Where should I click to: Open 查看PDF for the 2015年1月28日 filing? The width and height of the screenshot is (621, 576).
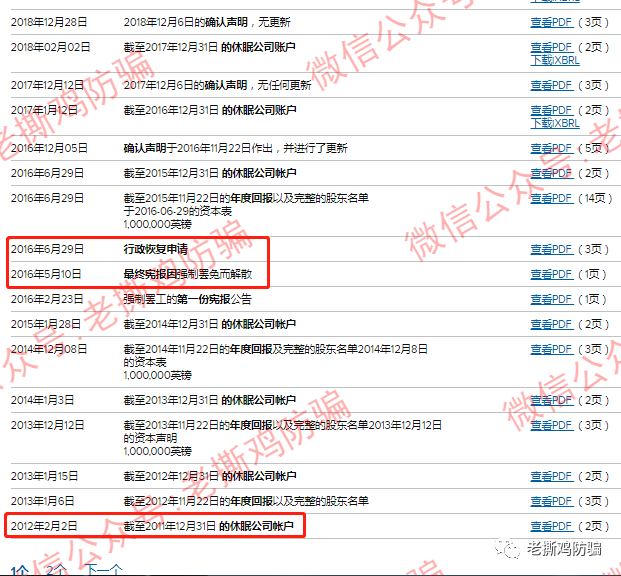click(552, 324)
